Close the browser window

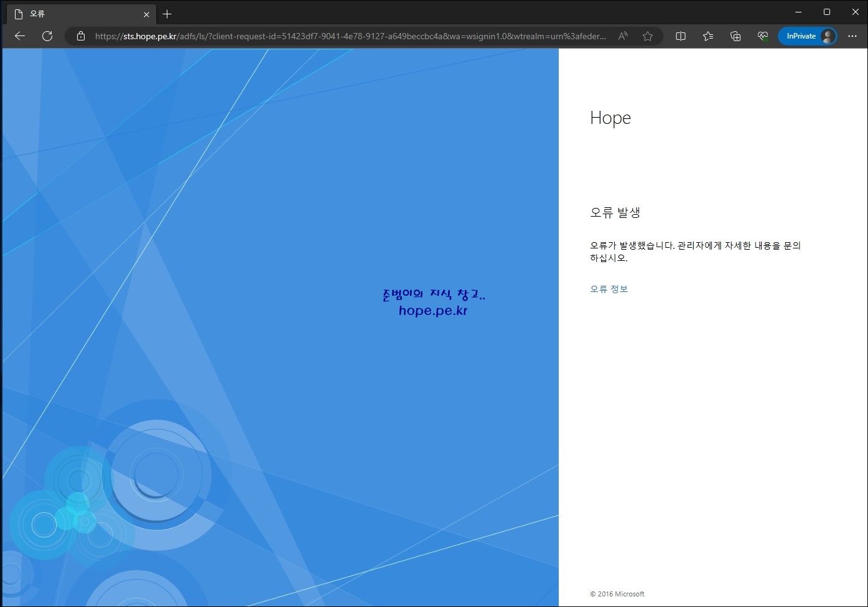pyautogui.click(x=856, y=12)
